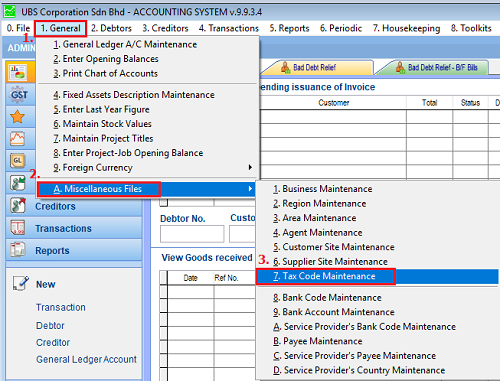
Task: Select Print Chart of Accounts
Action: [148, 73]
